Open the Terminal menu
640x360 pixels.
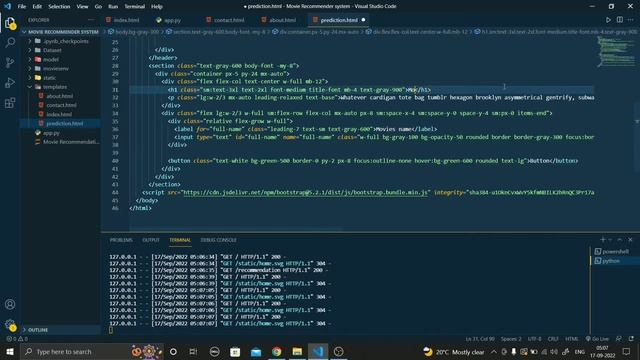[x=134, y=6]
